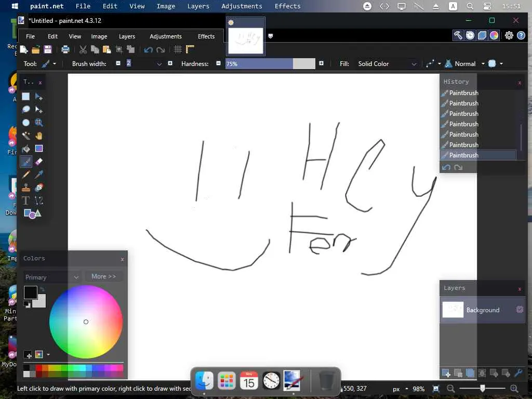The width and height of the screenshot is (532, 399).
Task: Select the Text tool
Action: (26, 201)
